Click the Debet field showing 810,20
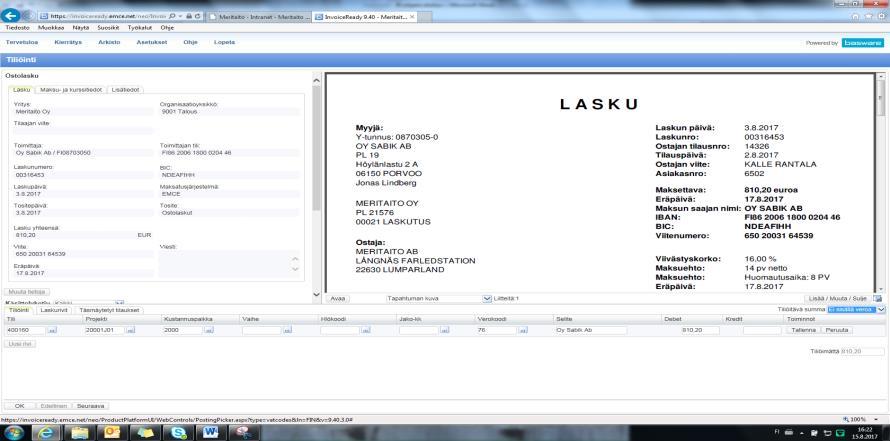Viewport: 890px width, 441px height. pos(700,330)
